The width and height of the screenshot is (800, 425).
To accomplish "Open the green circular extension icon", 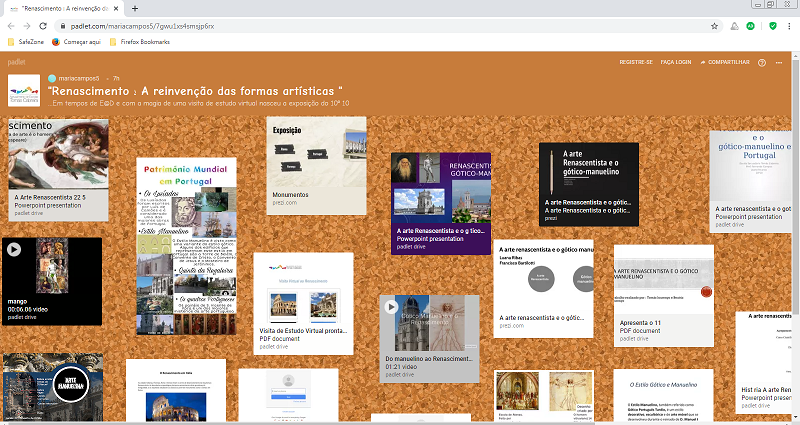I will [x=751, y=26].
